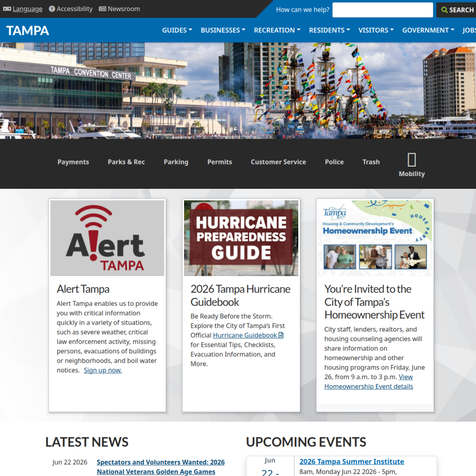Image resolution: width=476 pixels, height=476 pixels.
Task: Open the Newsroom link
Action: pos(124,9)
